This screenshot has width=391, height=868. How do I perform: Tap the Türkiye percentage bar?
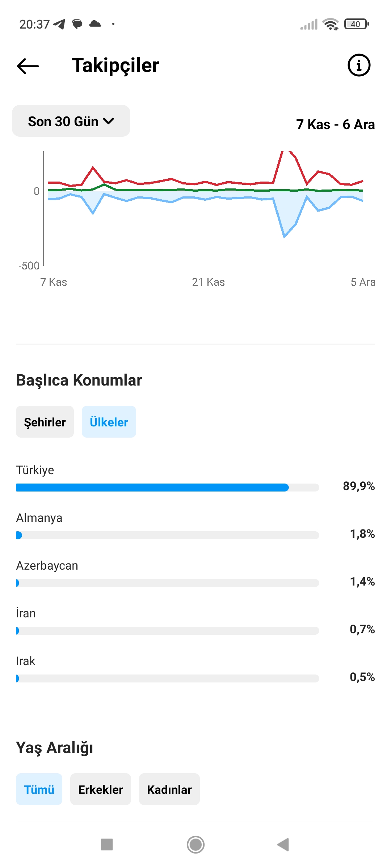168,488
